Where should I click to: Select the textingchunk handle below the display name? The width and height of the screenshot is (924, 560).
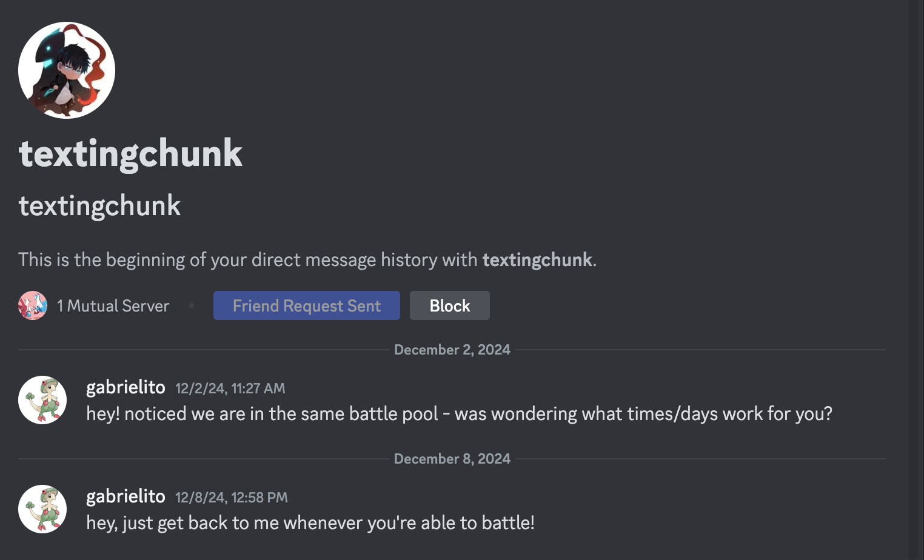[99, 206]
